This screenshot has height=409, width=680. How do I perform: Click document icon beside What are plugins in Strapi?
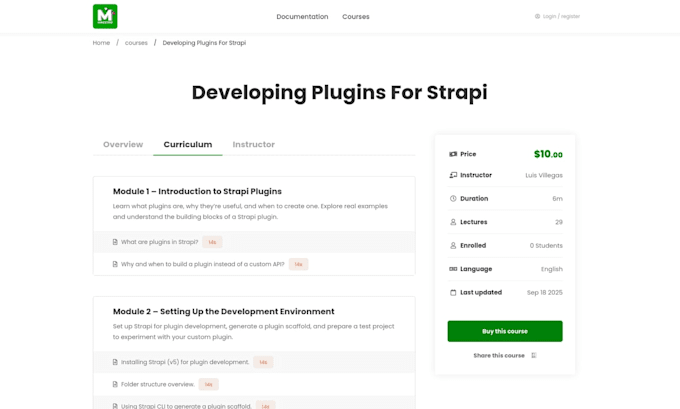(x=115, y=242)
